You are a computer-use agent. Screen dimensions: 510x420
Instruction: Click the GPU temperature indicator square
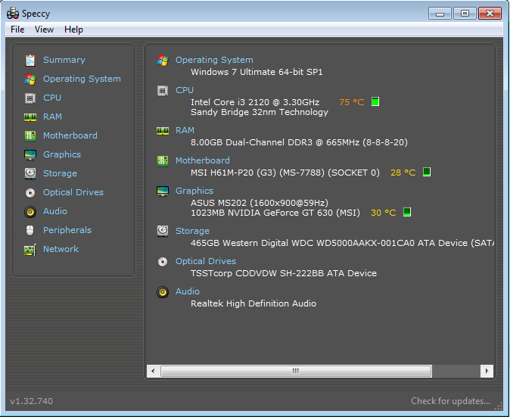pyautogui.click(x=407, y=212)
